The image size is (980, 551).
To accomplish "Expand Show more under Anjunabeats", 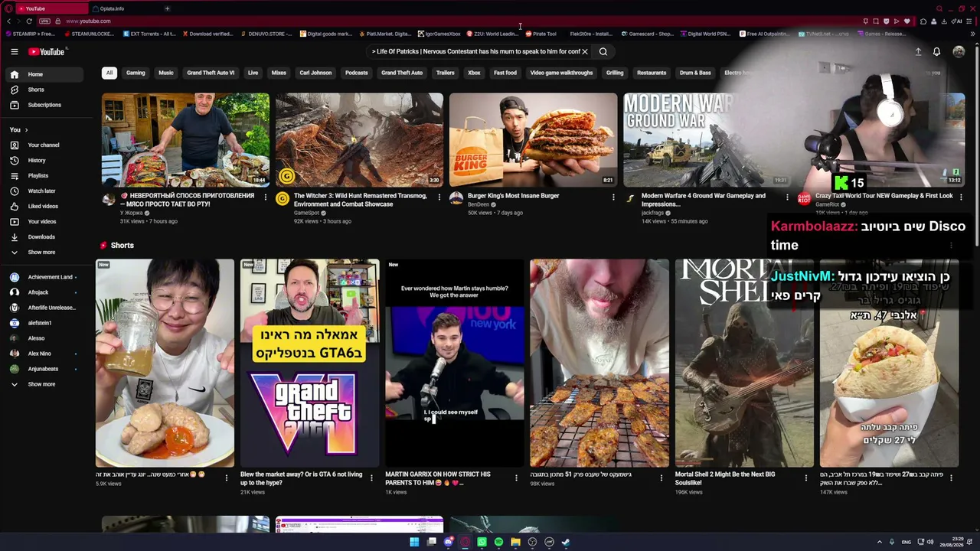I will coord(44,384).
